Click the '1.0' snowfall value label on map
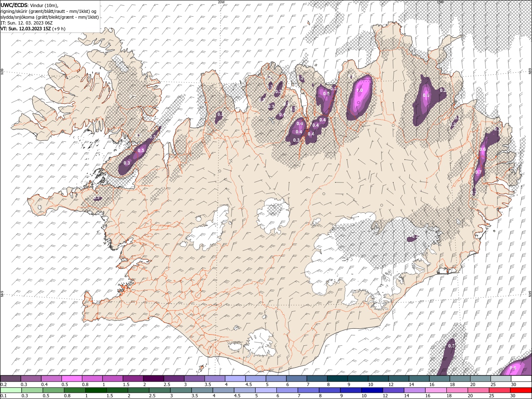This screenshot has width=532, height=399. click(360, 90)
